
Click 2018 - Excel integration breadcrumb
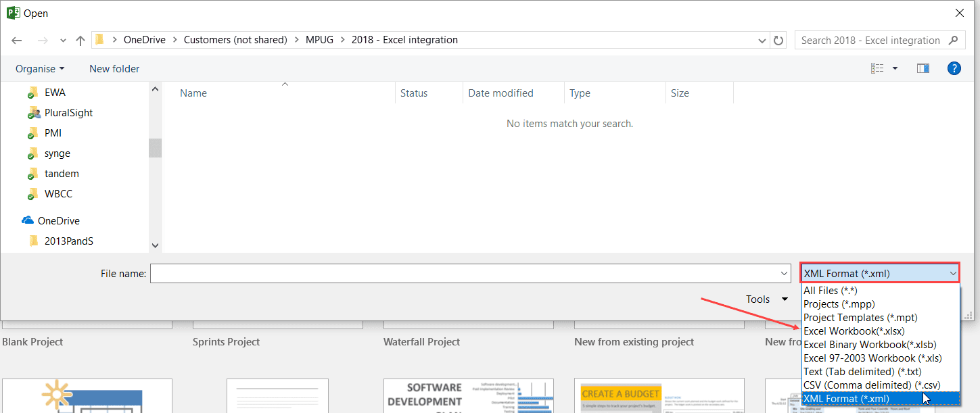(x=404, y=40)
